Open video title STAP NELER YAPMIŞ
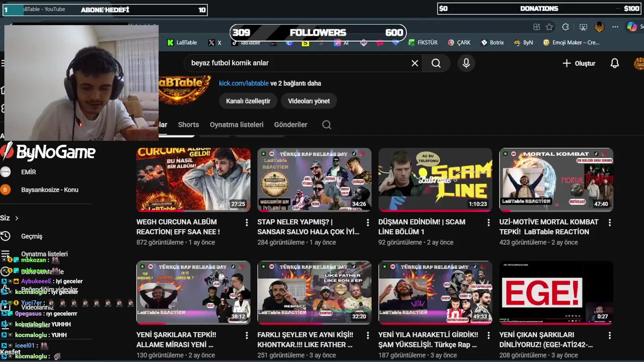Screen dimensions: 644x362 (x=308, y=227)
